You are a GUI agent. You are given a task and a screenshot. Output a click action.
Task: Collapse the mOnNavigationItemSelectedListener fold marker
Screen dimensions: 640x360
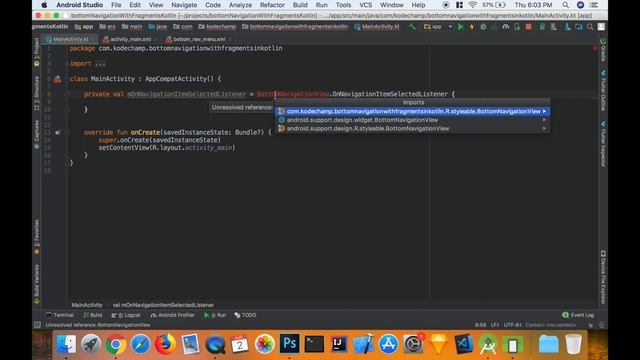(67, 94)
